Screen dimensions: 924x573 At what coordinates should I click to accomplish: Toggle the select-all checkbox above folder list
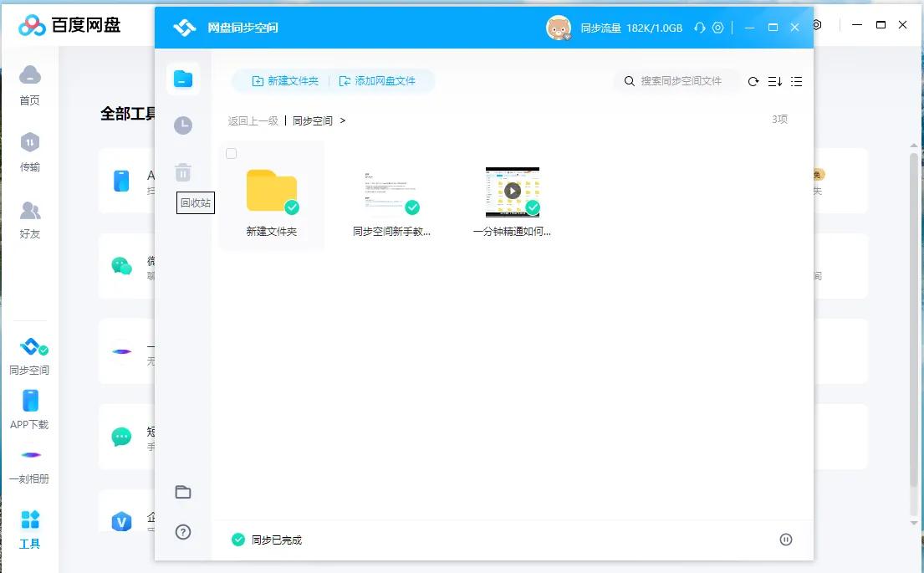[231, 154]
